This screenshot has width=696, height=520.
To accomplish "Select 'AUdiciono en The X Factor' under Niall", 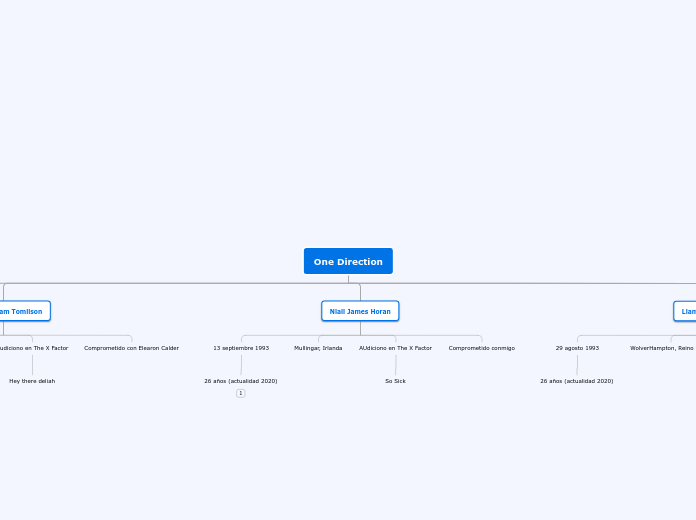I will 395,348.
